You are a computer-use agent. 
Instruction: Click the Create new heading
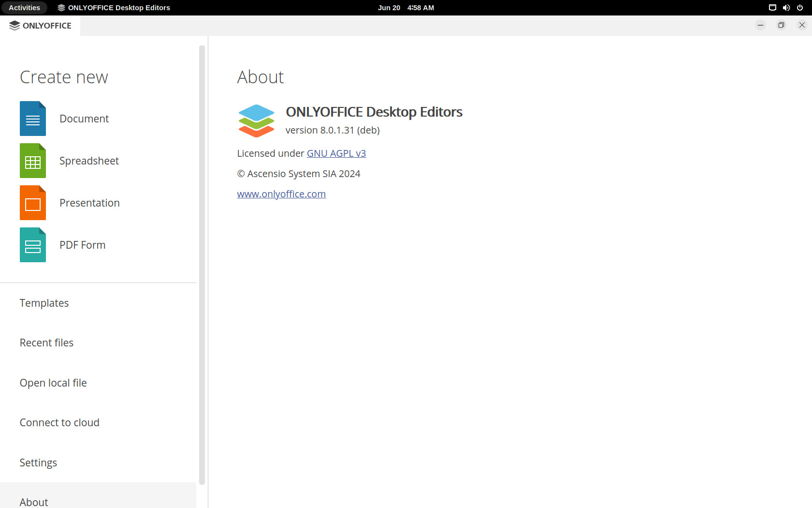coord(64,77)
